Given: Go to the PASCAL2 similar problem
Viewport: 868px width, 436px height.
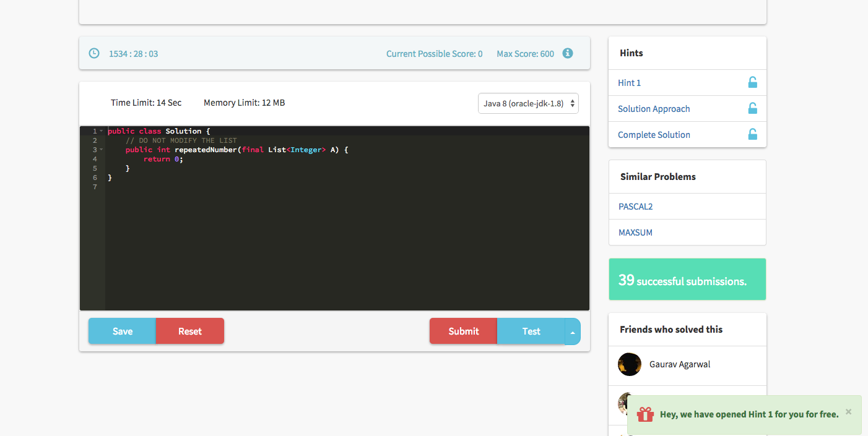Looking at the screenshot, I should click(635, 207).
